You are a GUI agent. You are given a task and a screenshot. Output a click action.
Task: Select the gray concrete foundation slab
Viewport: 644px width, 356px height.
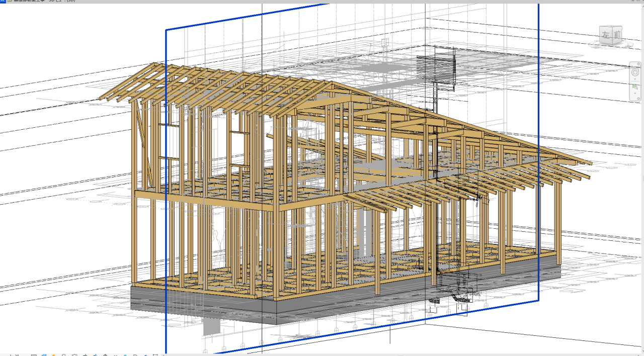coord(201,301)
